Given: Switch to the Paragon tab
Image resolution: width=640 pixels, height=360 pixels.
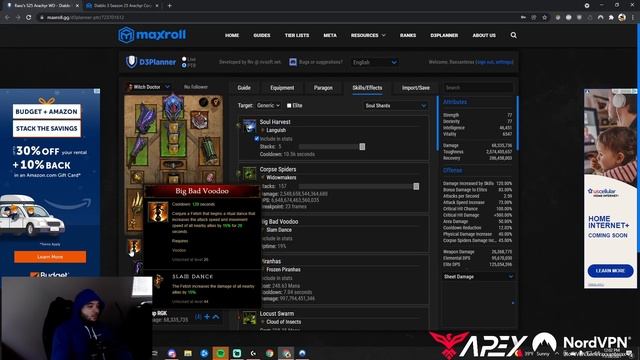Looking at the screenshot, I should coord(323,88).
